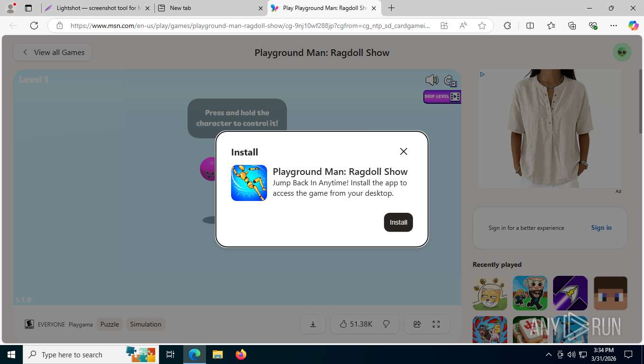
Task: Open Task View on taskbar
Action: [170, 355]
